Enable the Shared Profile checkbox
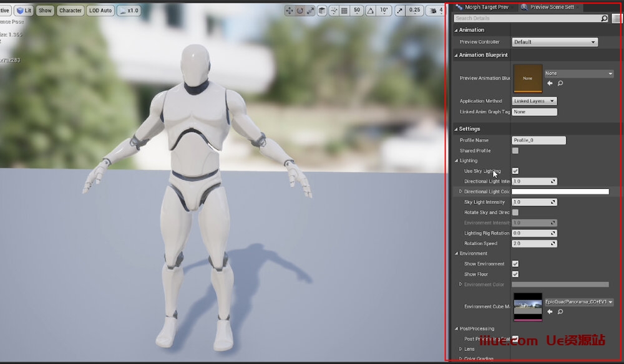The height and width of the screenshot is (364, 624). coord(515,151)
